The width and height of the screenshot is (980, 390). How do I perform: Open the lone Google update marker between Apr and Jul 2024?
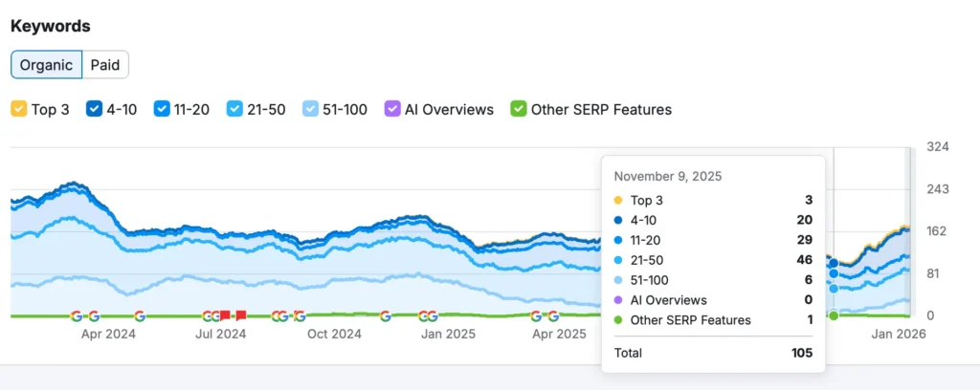(140, 315)
